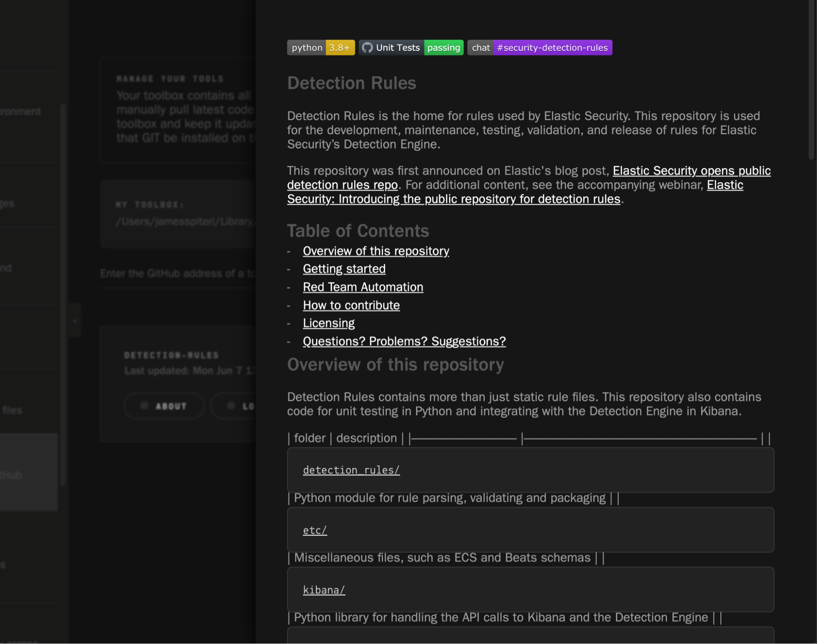The image size is (817, 644).
Task: Click the 'MY TOOLBOX:' path text
Action: [185, 222]
